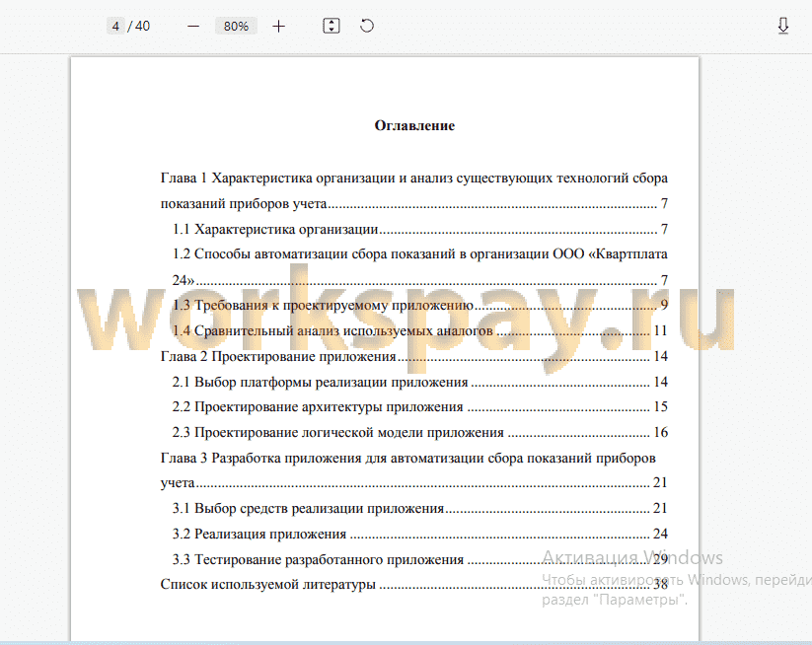Open entry 1.1 Характеристика организации
This screenshot has width=812, height=645.
pyautogui.click(x=420, y=229)
